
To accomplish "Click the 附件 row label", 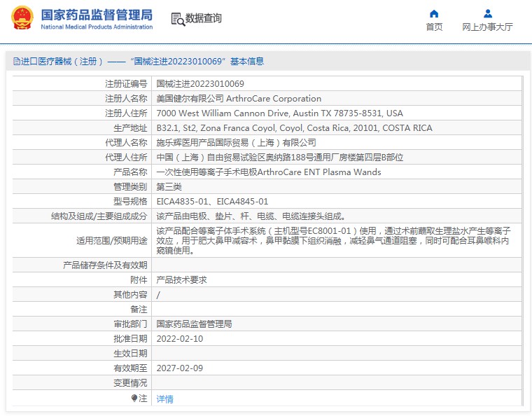I will click(139, 280).
